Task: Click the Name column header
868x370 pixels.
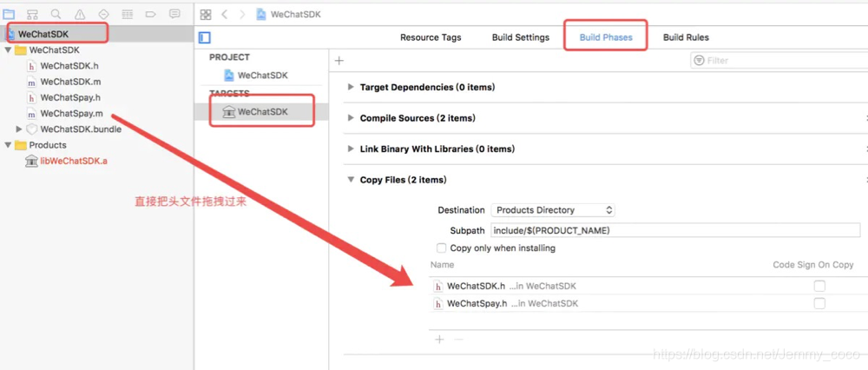Action: [x=443, y=265]
